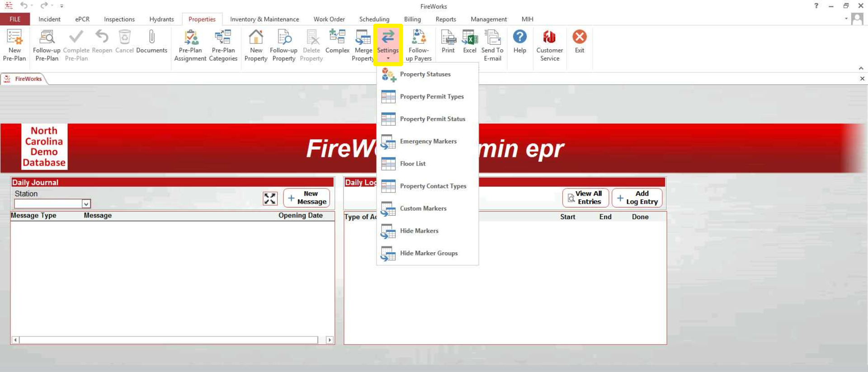Click the Redo arrow in title bar

44,6
